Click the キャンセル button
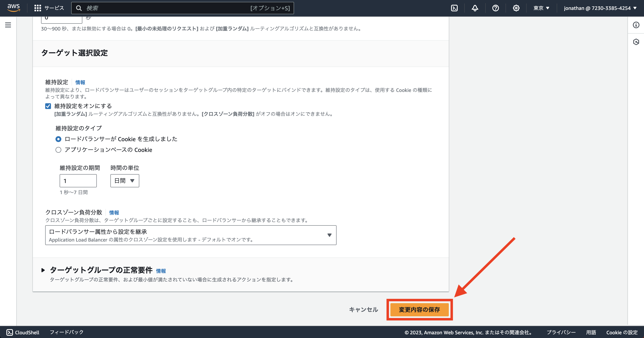Viewport: 644px width, 338px height. 364,309
